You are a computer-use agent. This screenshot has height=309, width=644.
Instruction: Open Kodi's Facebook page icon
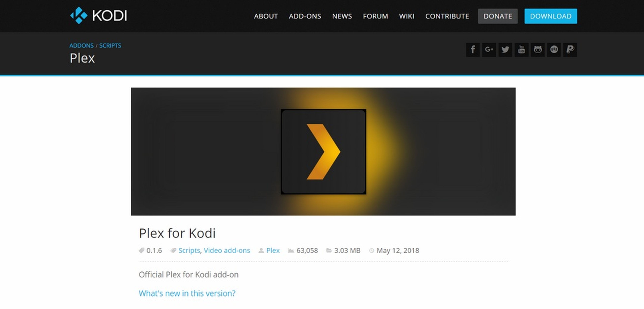pos(473,50)
